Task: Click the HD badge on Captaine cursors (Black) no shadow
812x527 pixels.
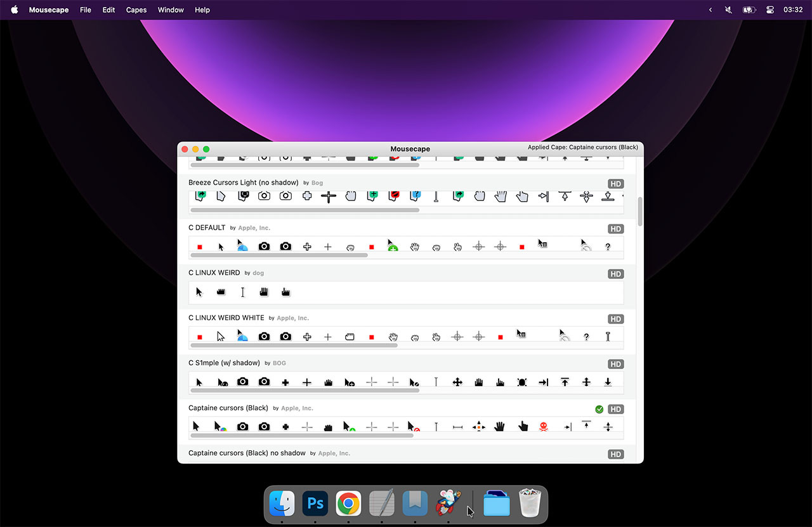Action: [615, 454]
